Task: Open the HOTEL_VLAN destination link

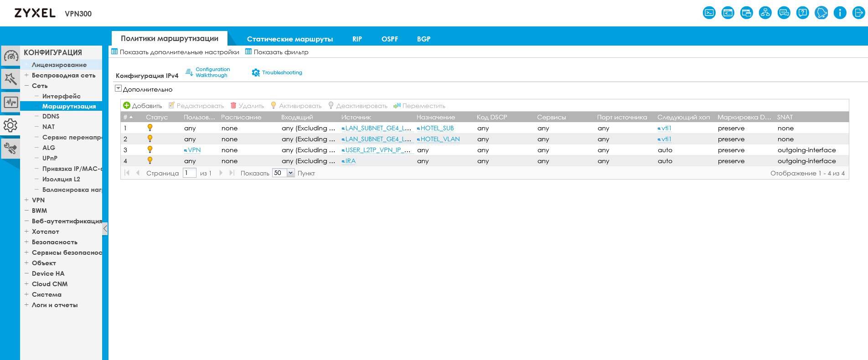Action: coord(440,139)
